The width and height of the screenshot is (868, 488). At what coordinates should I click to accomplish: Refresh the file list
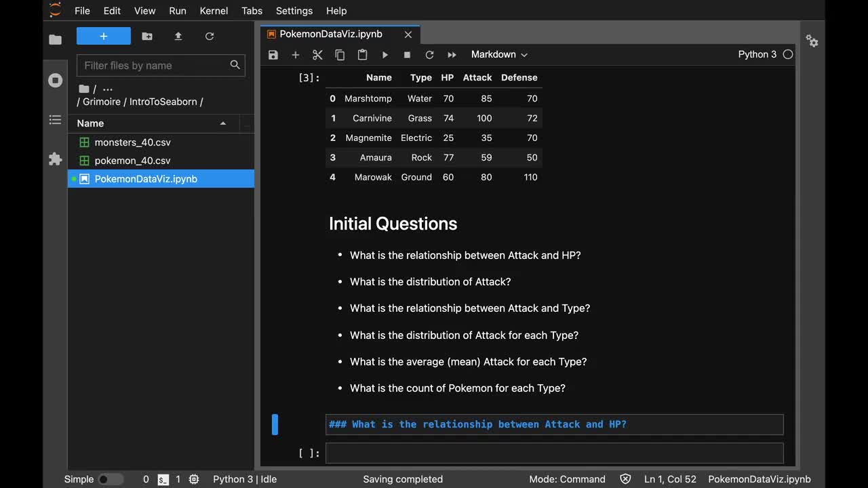pyautogui.click(x=210, y=37)
